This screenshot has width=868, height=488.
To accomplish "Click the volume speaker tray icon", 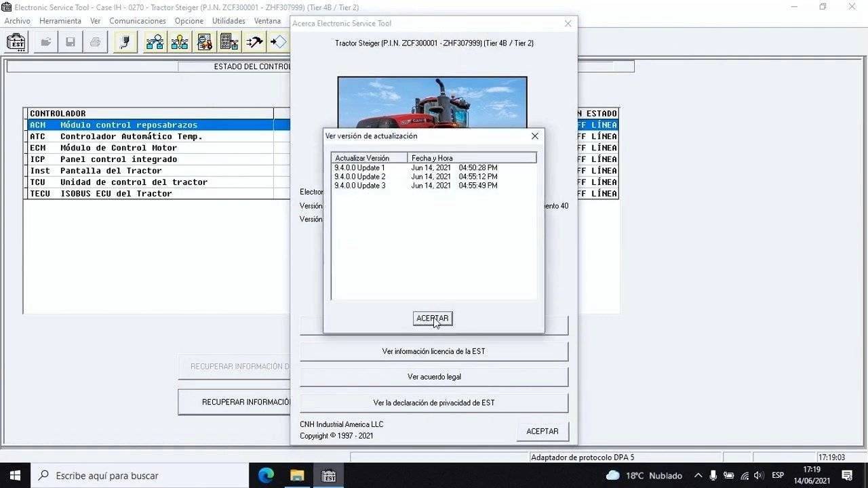I will [x=759, y=475].
